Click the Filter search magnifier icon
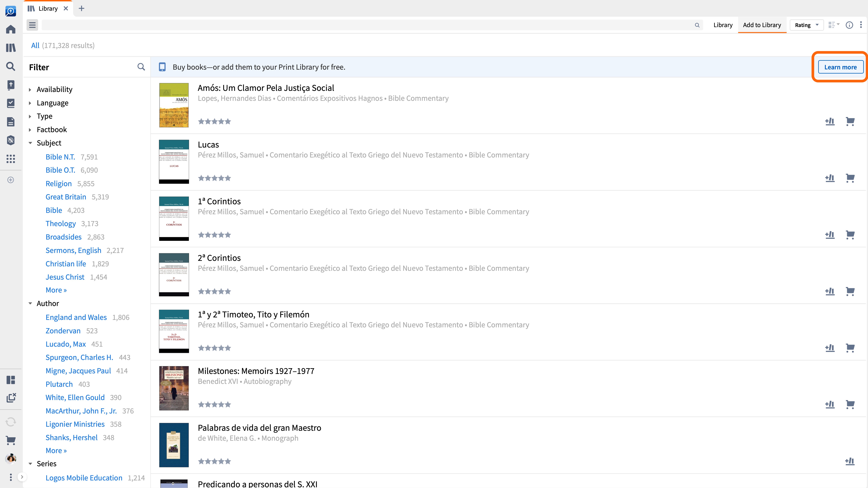 [x=141, y=67]
